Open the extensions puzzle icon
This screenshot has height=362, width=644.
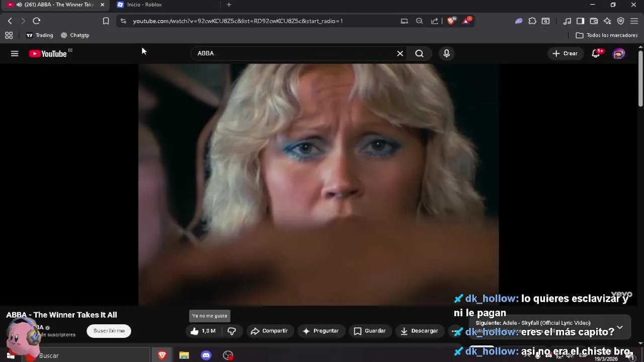(532, 21)
